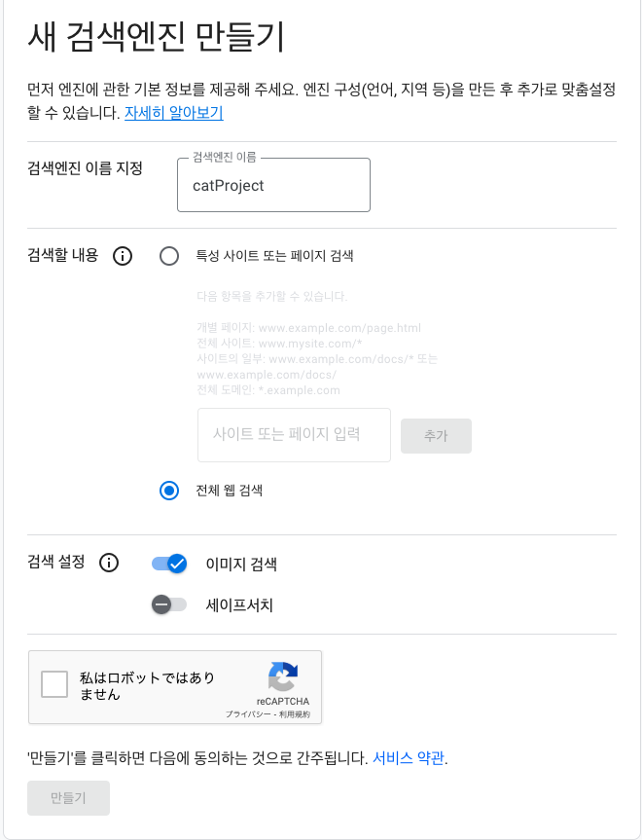Click the reCAPTCHA logo icon
The width and height of the screenshot is (642, 840).
[283, 676]
